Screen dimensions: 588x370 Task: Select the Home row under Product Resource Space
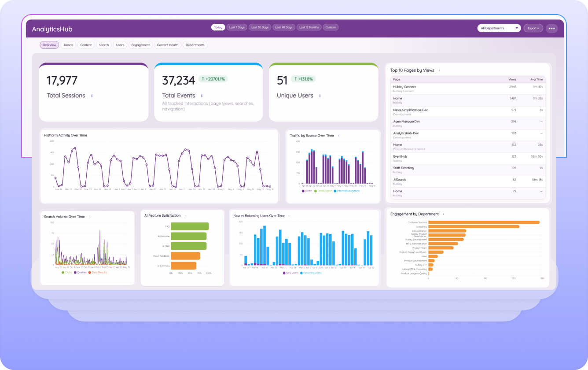click(x=468, y=147)
